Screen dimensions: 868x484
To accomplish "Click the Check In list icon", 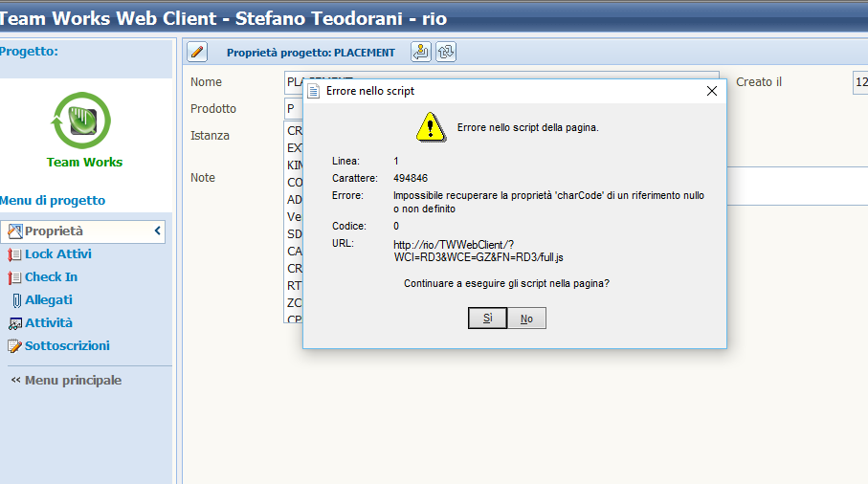I will point(14,277).
